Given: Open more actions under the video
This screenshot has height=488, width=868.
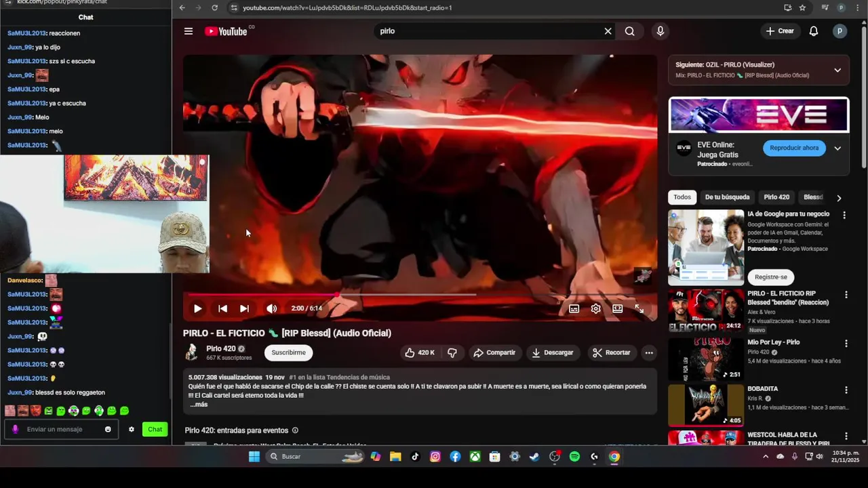Looking at the screenshot, I should [649, 352].
